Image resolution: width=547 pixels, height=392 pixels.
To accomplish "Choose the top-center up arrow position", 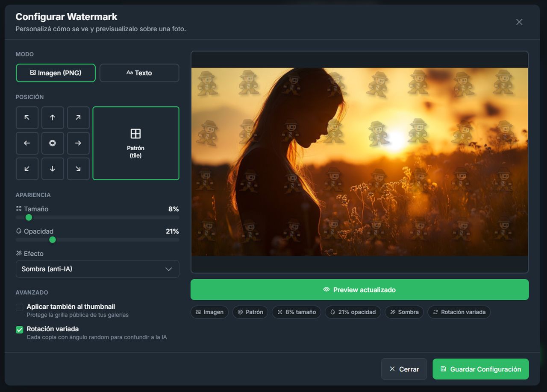I will pos(53,118).
